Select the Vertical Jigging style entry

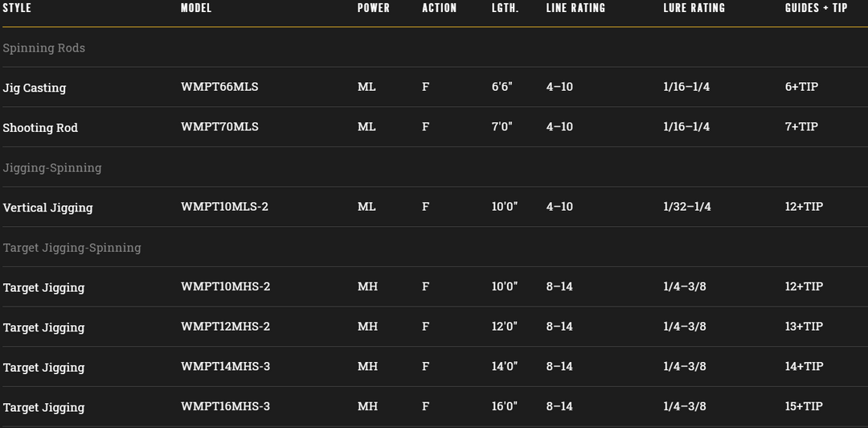point(48,208)
